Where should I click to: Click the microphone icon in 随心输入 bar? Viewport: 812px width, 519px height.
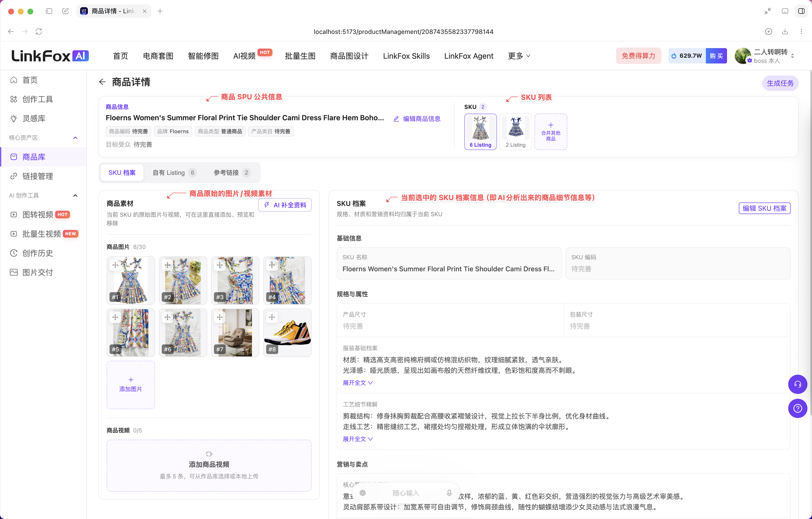tap(449, 493)
